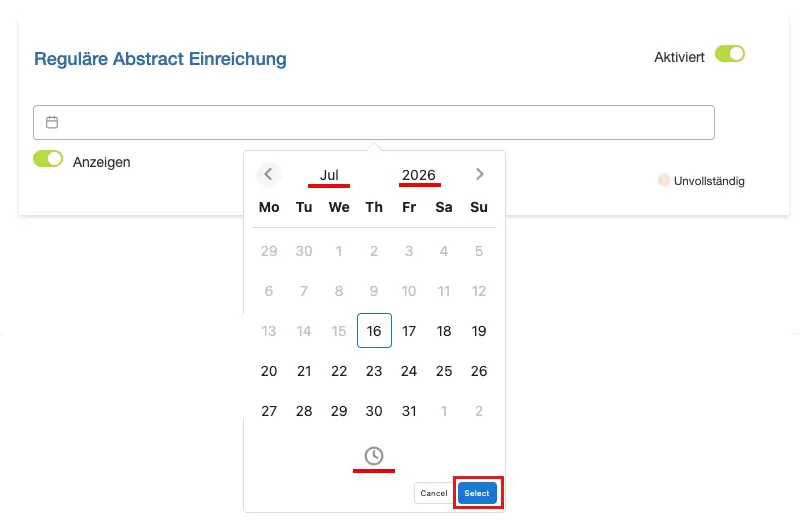Pick Monday July 20

[269, 371]
